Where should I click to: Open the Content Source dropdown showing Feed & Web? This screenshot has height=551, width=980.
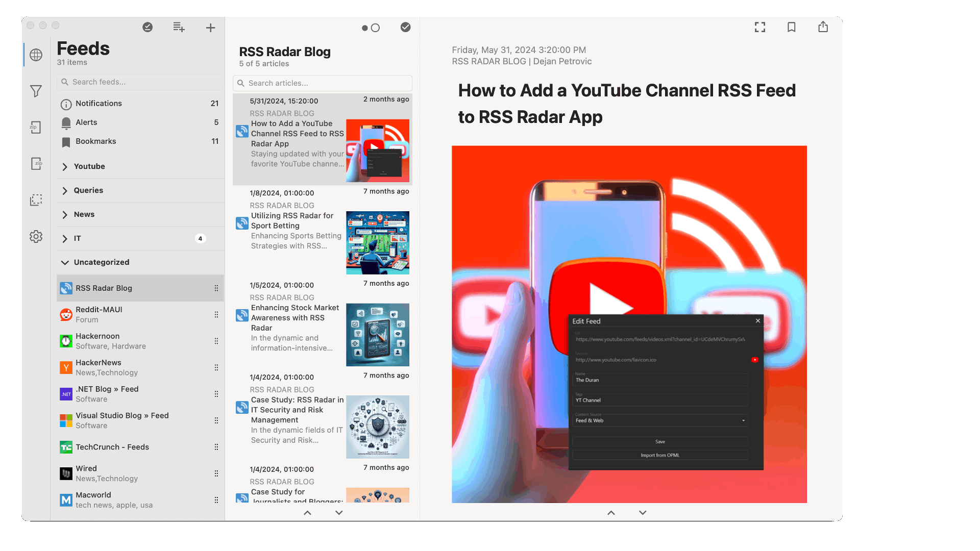(x=659, y=420)
